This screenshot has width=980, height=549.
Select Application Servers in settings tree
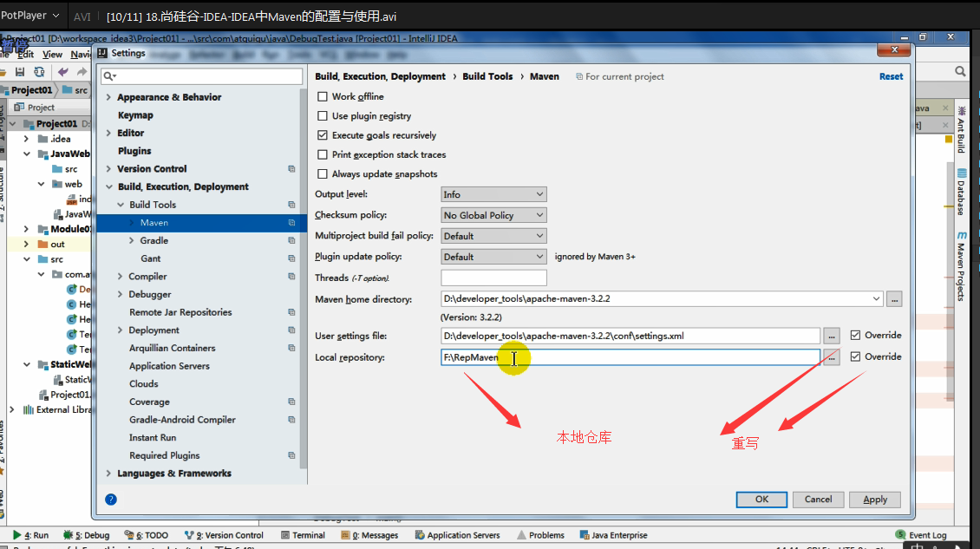pos(169,366)
